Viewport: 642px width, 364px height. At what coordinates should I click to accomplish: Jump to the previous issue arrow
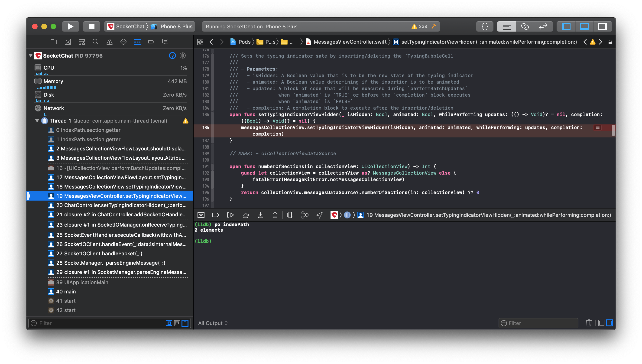pyautogui.click(x=585, y=42)
